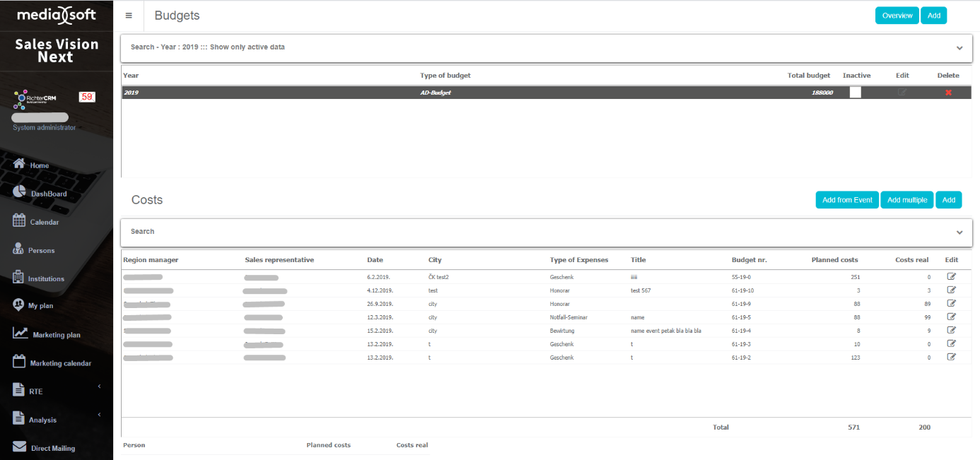Delete the 2019 AD-Budget row
The image size is (980, 460).
point(948,93)
